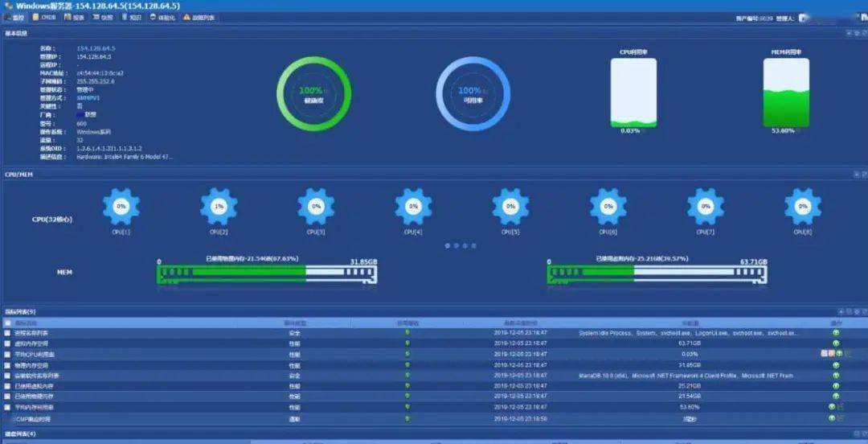The image size is (868, 444).
Task: Click the blue 100% availability ring
Action: pos(473,94)
